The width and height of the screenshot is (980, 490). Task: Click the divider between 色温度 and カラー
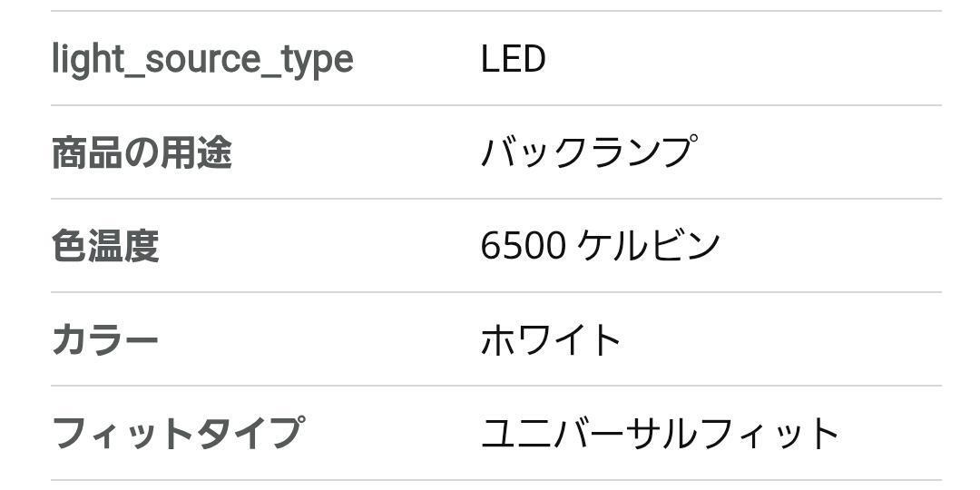point(495,292)
